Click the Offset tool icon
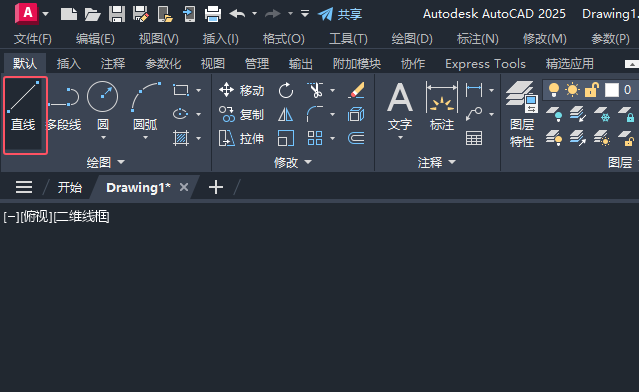Screen dimensions: 639x392 (356, 139)
